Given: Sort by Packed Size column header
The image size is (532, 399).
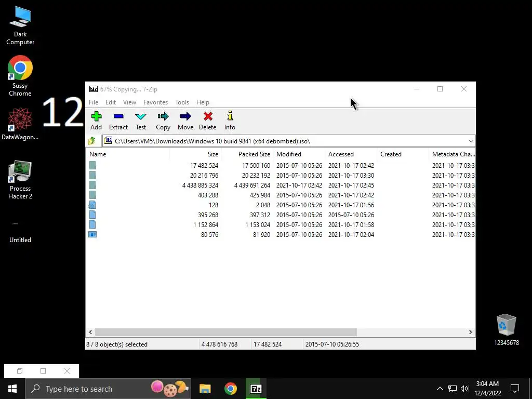Looking at the screenshot, I should coord(247,154).
